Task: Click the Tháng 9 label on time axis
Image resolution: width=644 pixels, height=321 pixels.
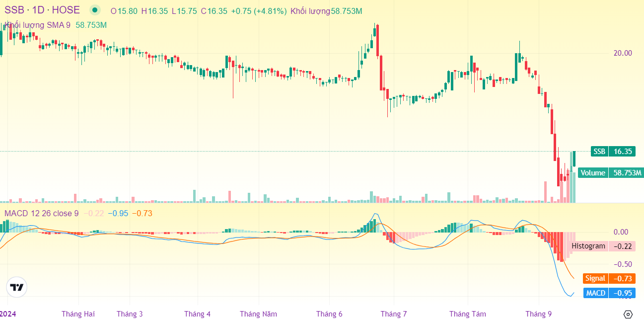Action: [539, 314]
